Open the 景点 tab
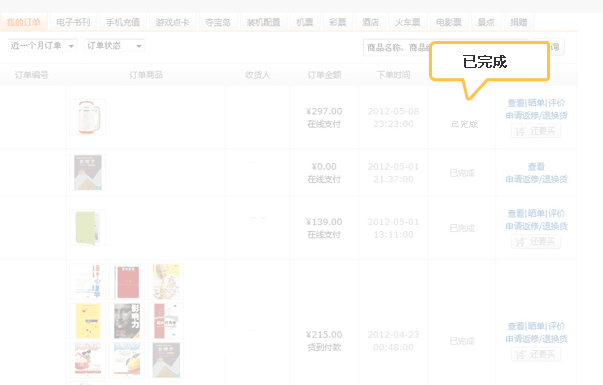 [486, 22]
